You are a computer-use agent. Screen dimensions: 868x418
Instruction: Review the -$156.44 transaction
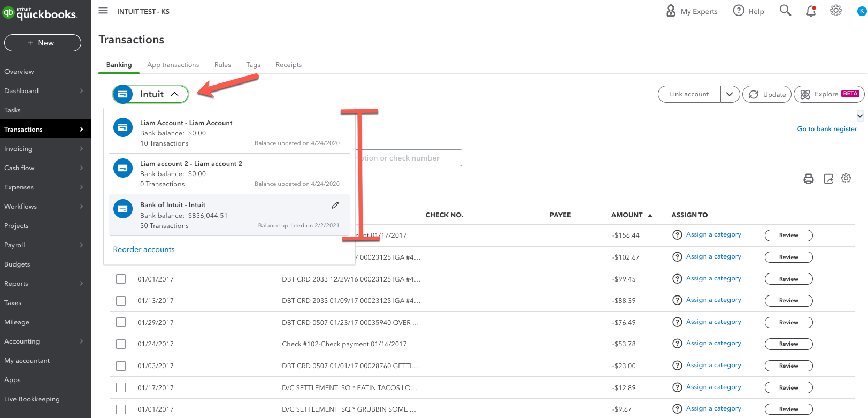789,235
